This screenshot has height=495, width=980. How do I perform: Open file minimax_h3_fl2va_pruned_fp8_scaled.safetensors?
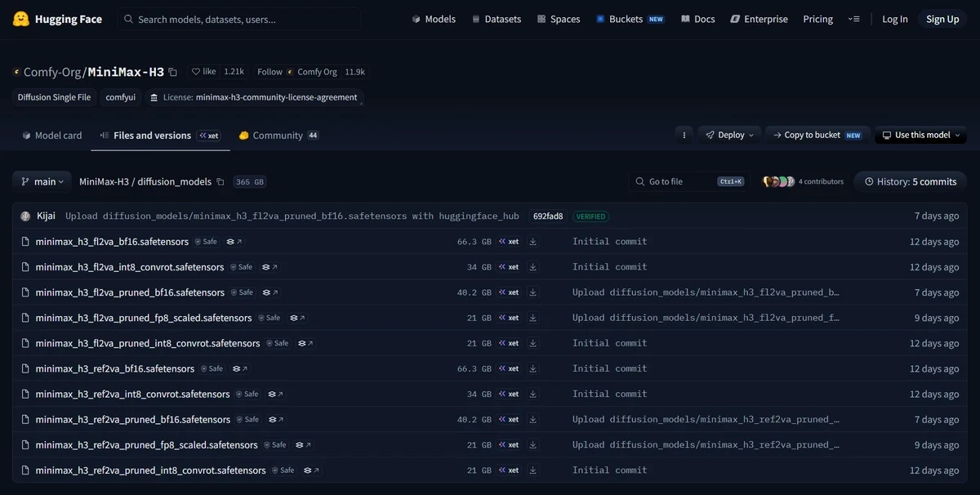coord(144,318)
